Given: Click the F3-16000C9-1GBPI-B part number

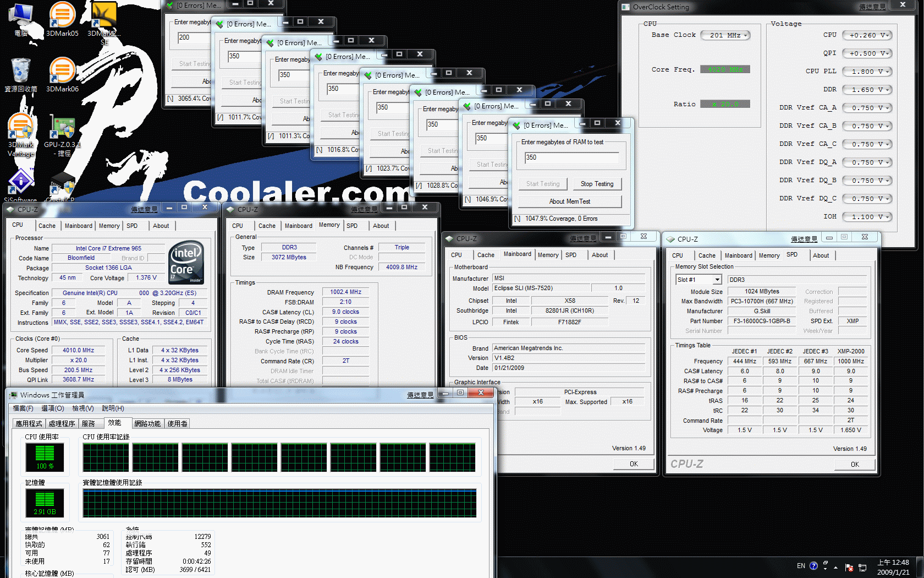Looking at the screenshot, I should click(x=762, y=321).
